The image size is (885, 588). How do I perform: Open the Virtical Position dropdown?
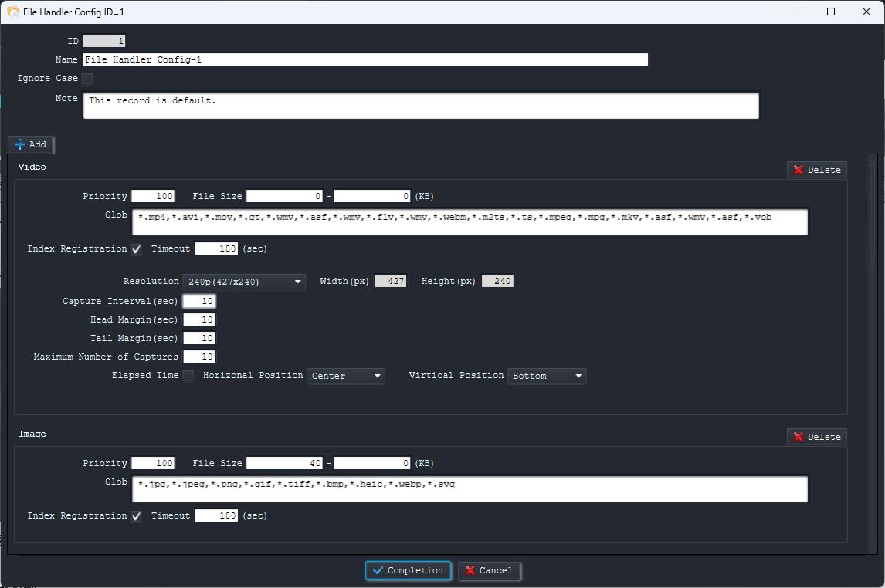[547, 376]
